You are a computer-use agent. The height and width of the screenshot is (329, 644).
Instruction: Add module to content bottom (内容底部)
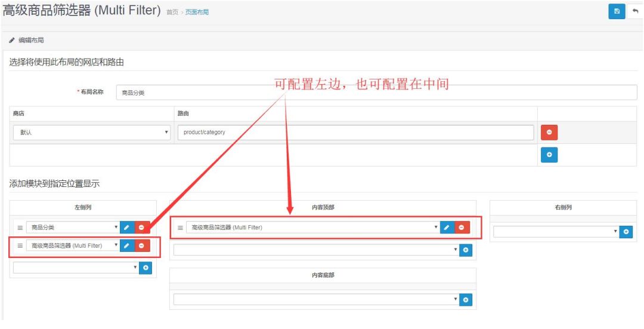click(x=466, y=300)
